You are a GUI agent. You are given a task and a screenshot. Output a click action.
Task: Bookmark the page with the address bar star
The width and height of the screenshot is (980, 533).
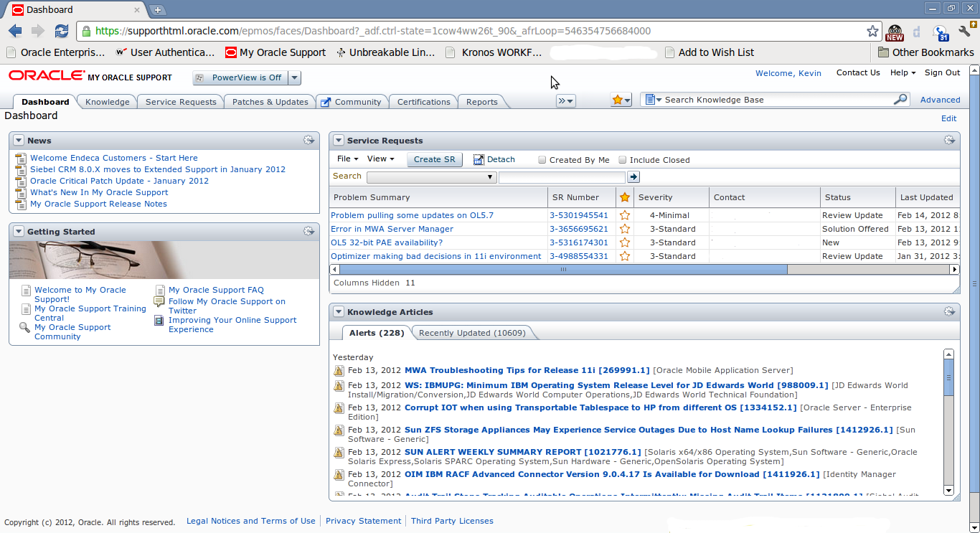point(872,31)
